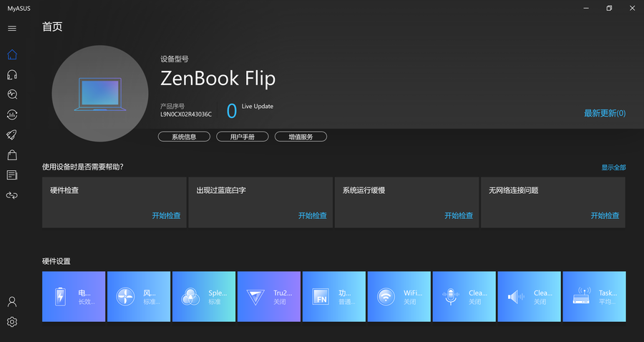The height and width of the screenshot is (342, 644).
Task: Open the shopping bag icon in sidebar
Action: coord(11,155)
